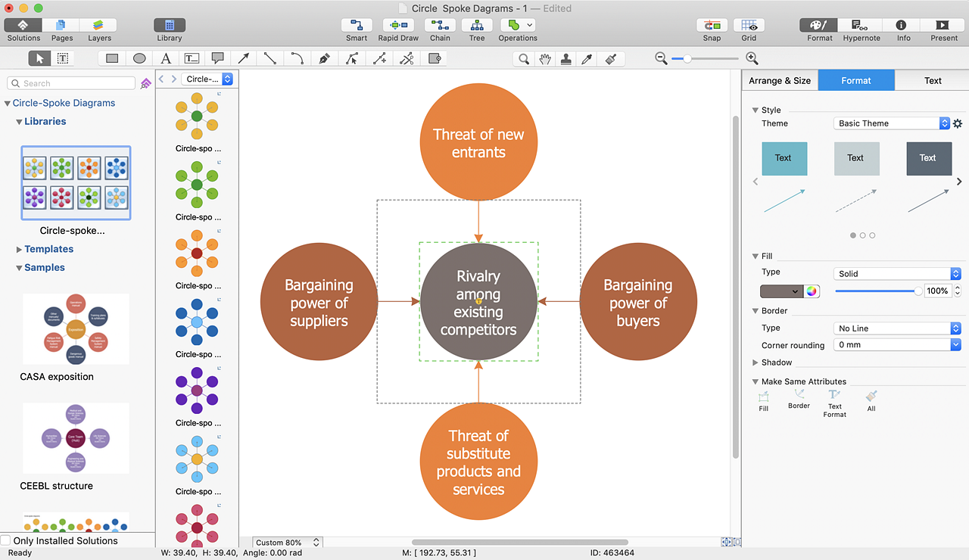Viewport: 969px width, 560px height.
Task: Select the eyedropper tool
Action: [x=587, y=58]
